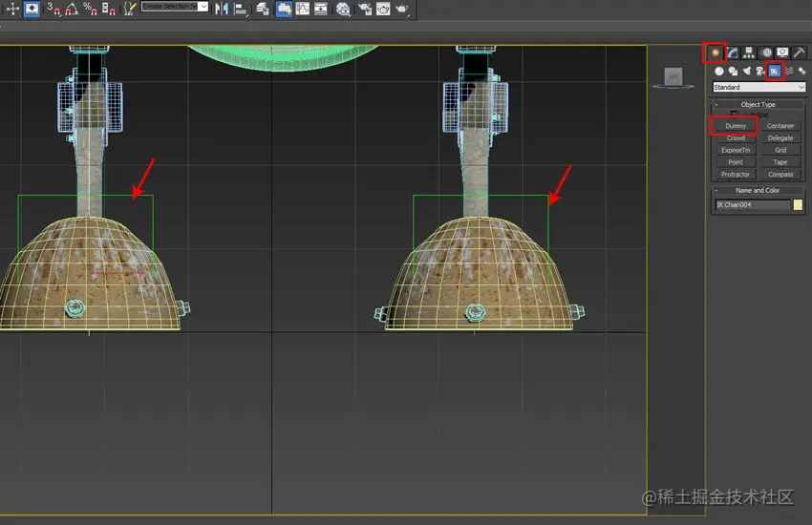Collapse the Object Type rollout
The width and height of the screenshot is (812, 525).
[759, 104]
